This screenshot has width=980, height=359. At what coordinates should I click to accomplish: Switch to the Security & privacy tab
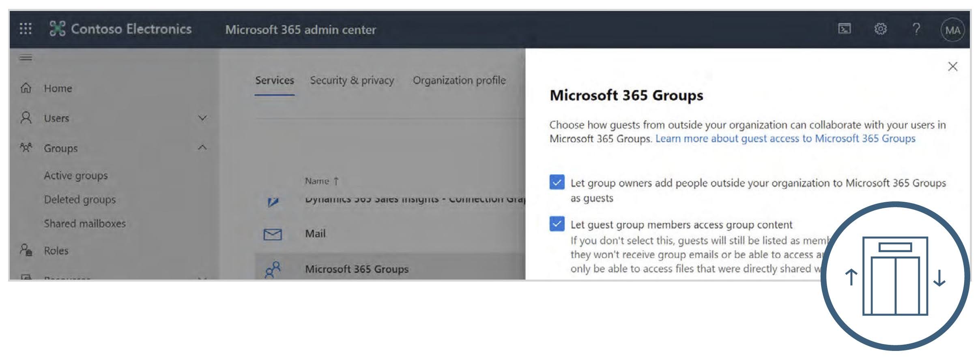coord(352,80)
